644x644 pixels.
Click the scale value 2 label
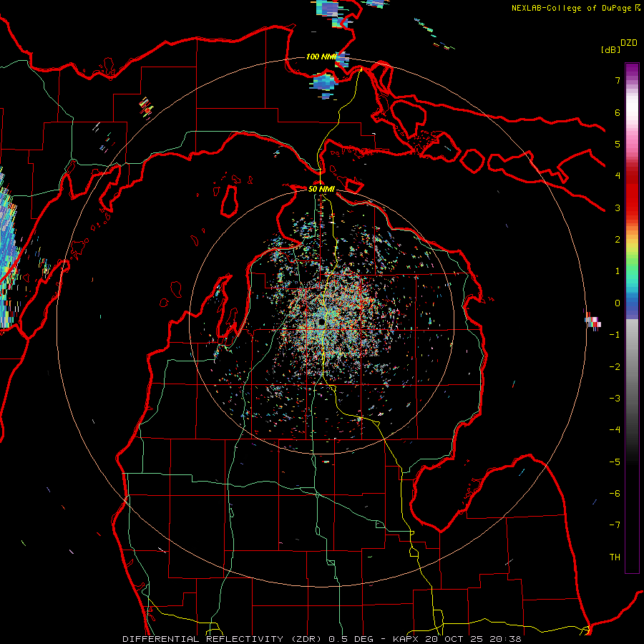pyautogui.click(x=618, y=240)
